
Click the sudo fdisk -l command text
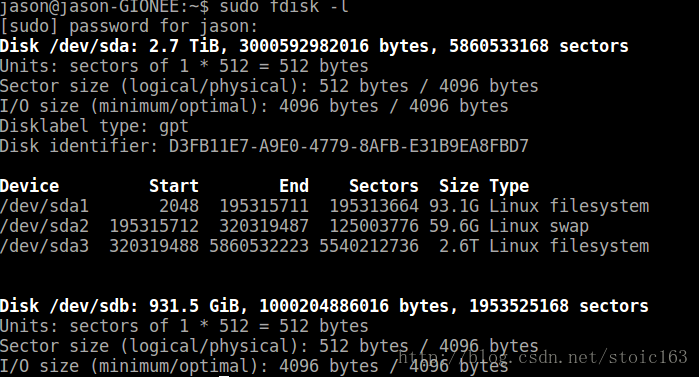point(284,6)
